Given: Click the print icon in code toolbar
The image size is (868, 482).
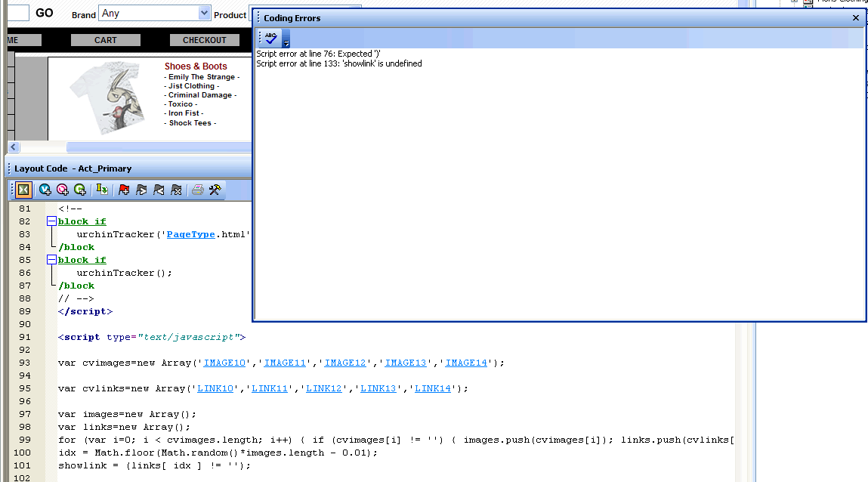Looking at the screenshot, I should (197, 190).
